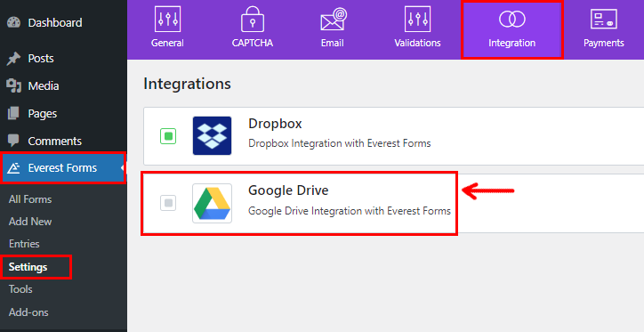Select the Integration tab label

click(x=512, y=43)
